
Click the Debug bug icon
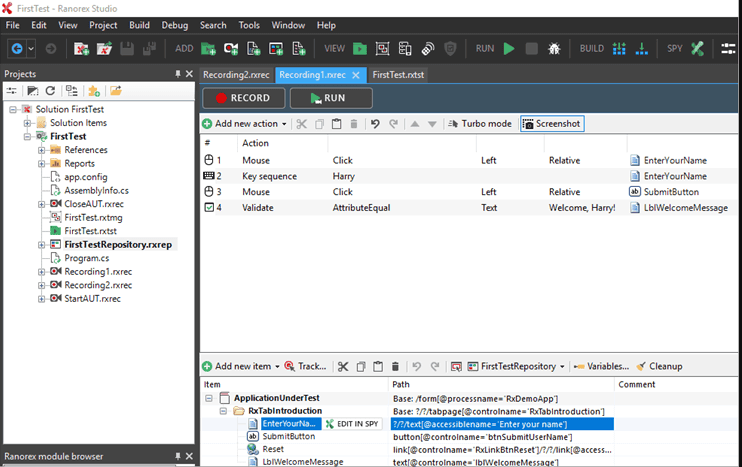(554, 48)
